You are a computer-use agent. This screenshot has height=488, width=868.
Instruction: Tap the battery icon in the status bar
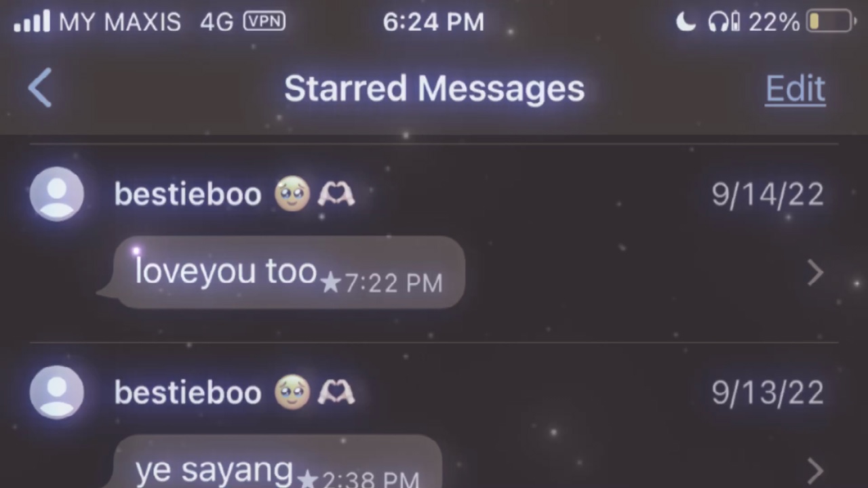[x=829, y=22]
